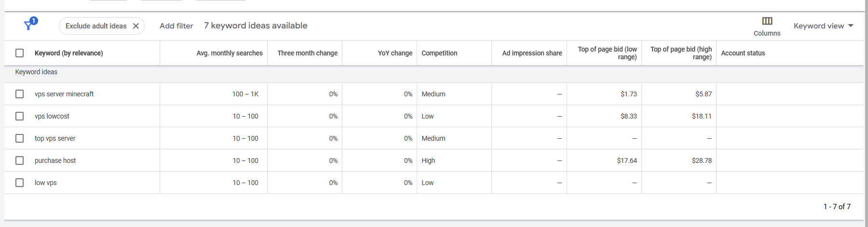Sort by the Competition column header
This screenshot has height=227, width=868.
(439, 53)
